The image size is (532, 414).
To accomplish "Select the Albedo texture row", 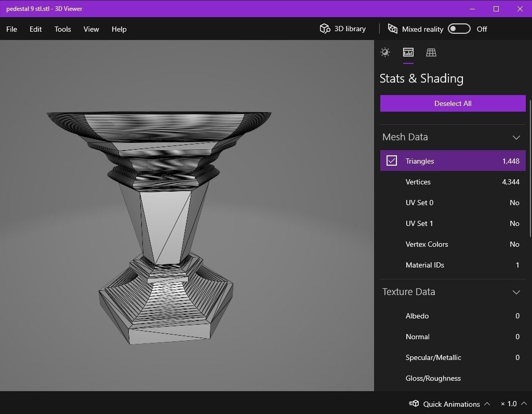I will pos(453,316).
